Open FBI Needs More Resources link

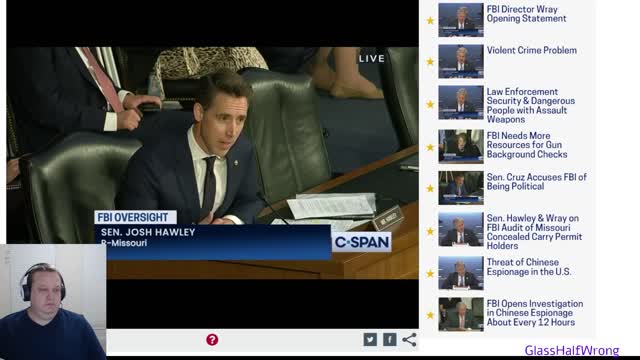[527, 145]
